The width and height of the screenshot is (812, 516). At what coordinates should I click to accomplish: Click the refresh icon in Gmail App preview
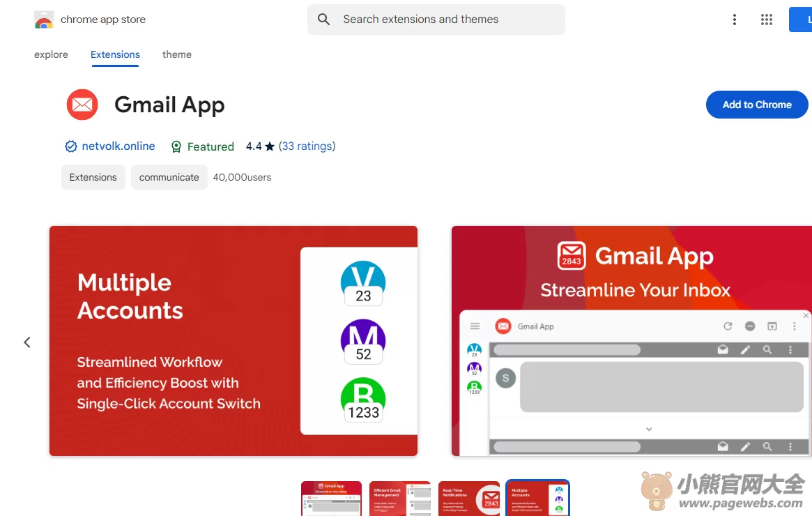tap(728, 326)
